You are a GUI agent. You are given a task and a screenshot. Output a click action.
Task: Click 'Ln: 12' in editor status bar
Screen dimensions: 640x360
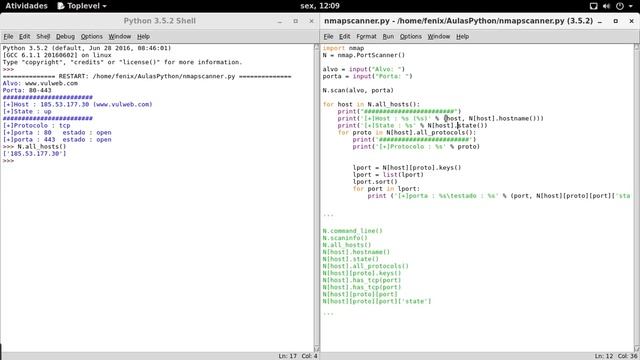click(x=604, y=356)
